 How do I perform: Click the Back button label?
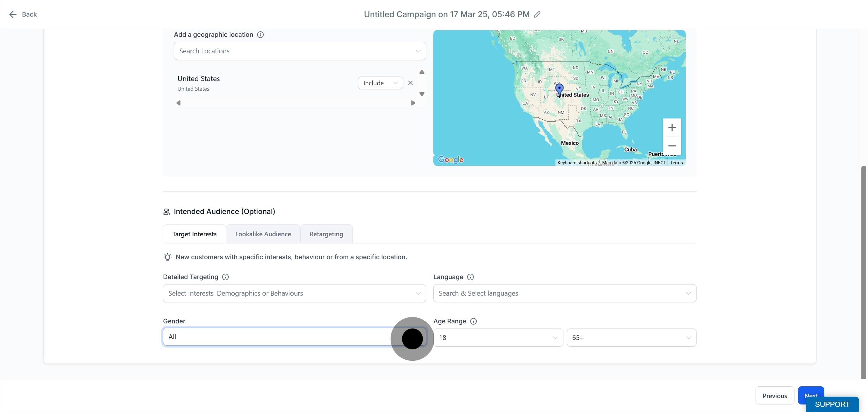29,14
